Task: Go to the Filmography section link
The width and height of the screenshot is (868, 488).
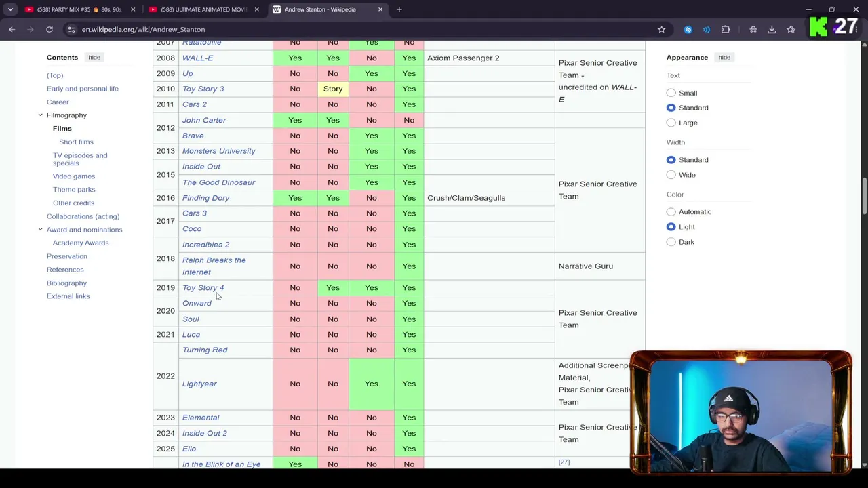Action: (x=66, y=115)
